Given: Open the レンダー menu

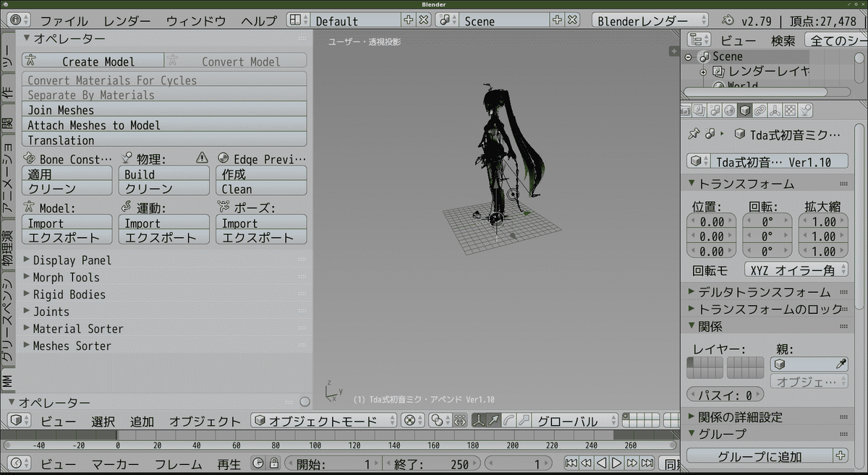Looking at the screenshot, I should 127,21.
